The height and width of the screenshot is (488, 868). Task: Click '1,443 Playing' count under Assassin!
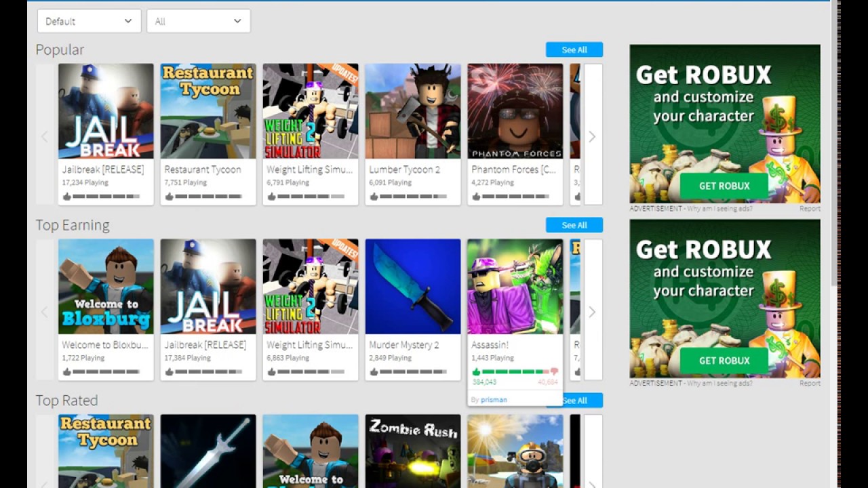(x=493, y=358)
